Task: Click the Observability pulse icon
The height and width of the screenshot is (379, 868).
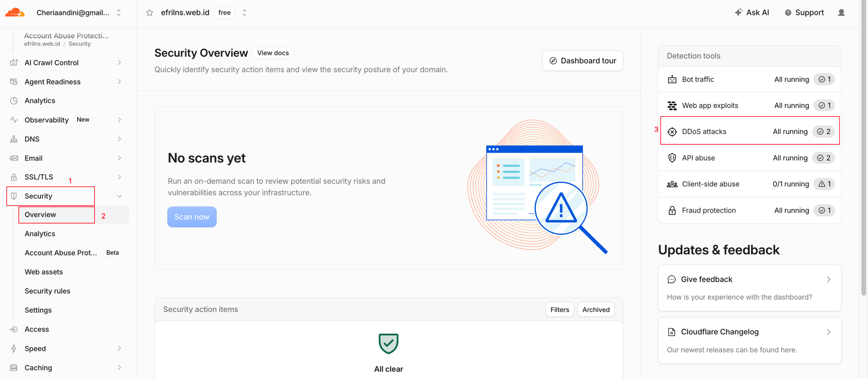Action: [x=14, y=120]
